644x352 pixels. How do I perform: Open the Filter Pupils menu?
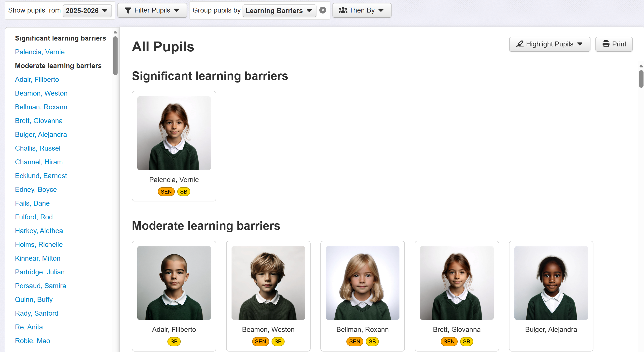[x=152, y=11]
